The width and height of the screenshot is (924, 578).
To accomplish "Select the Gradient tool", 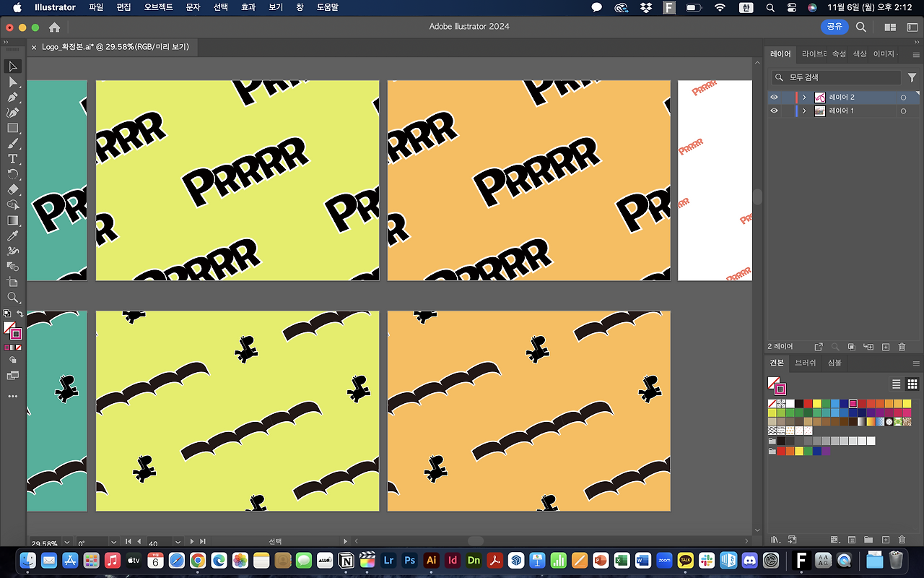I will coord(13,220).
